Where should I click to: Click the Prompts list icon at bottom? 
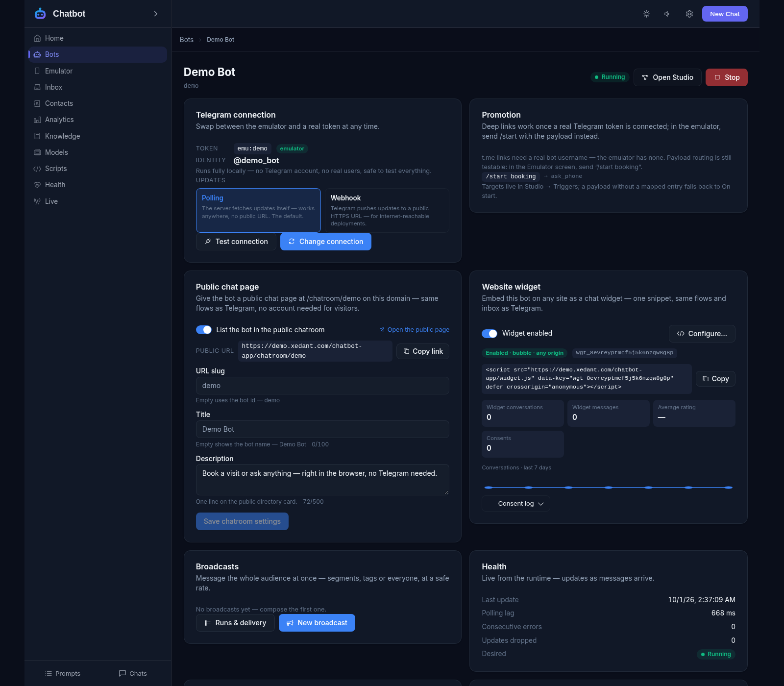[49, 673]
